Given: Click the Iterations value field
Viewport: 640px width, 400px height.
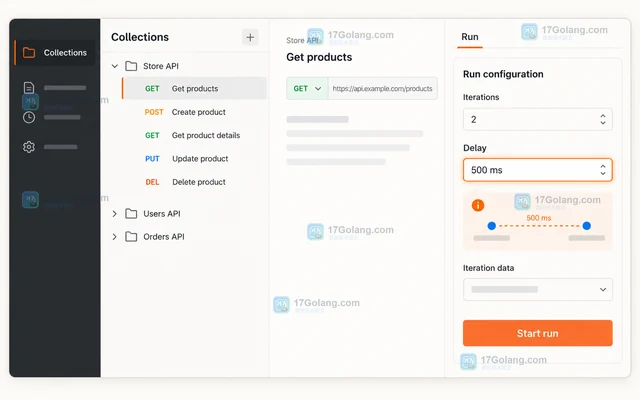Looking at the screenshot, I should point(538,120).
